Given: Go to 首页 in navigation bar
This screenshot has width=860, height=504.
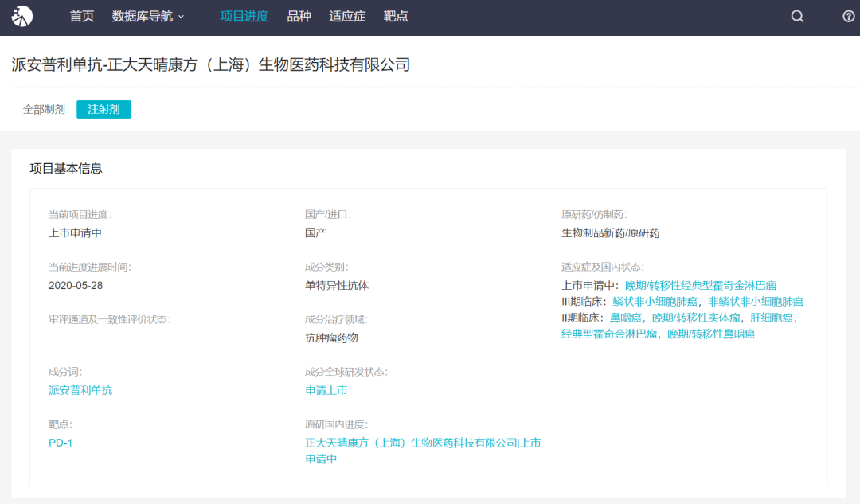Looking at the screenshot, I should [x=82, y=17].
